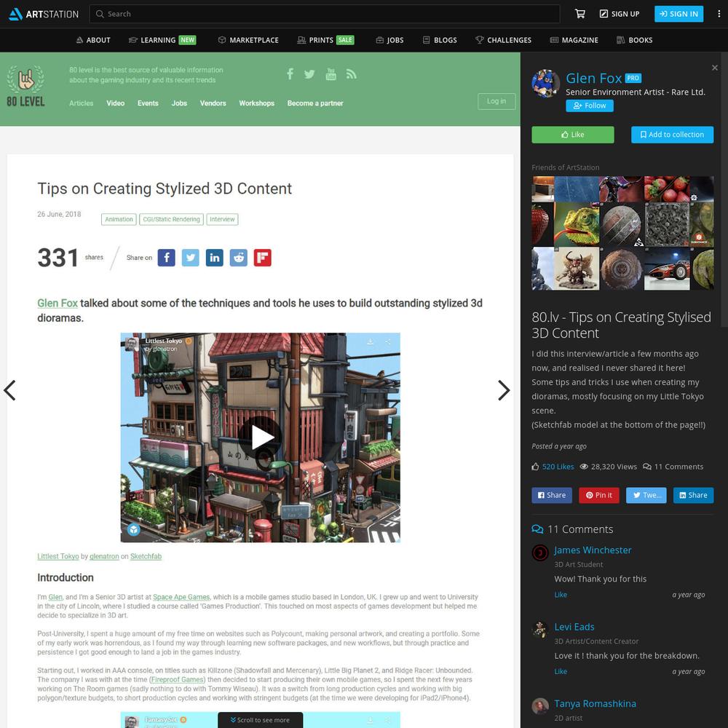This screenshot has height=728, width=728.
Task: Follow Glen Fox
Action: [x=589, y=106]
